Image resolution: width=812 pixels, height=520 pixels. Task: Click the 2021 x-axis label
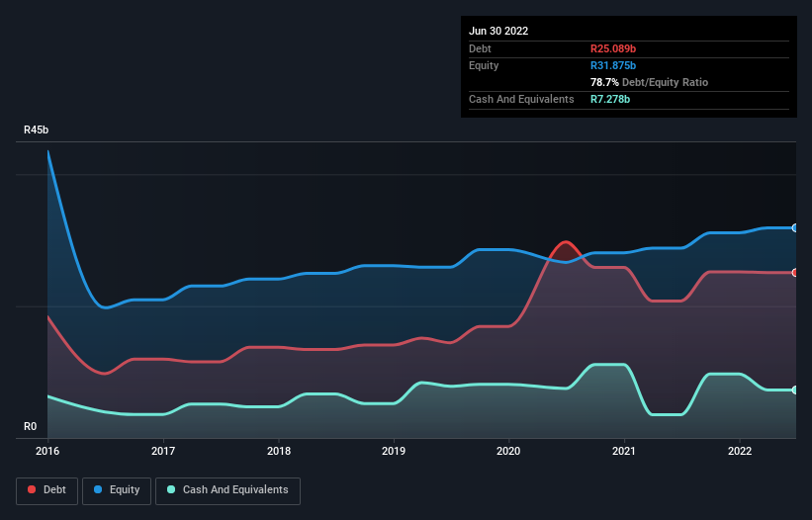[x=624, y=451]
